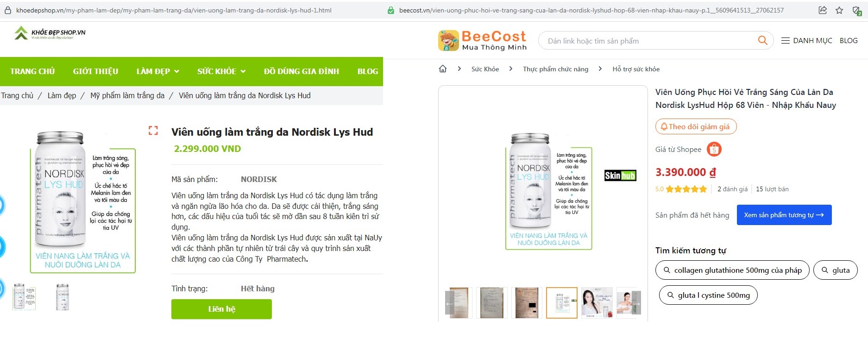This screenshot has height=339, width=868.
Task: Click the BeeCost search magnifier icon
Action: coord(762,41)
